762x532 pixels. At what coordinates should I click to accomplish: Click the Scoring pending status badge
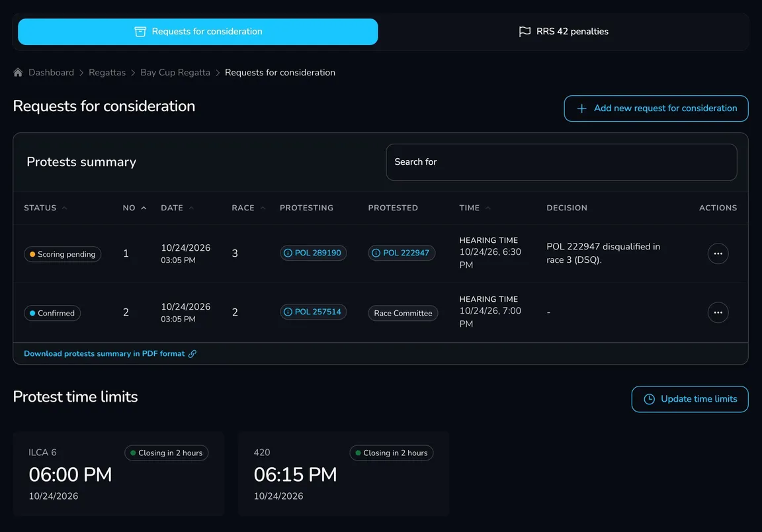(62, 254)
